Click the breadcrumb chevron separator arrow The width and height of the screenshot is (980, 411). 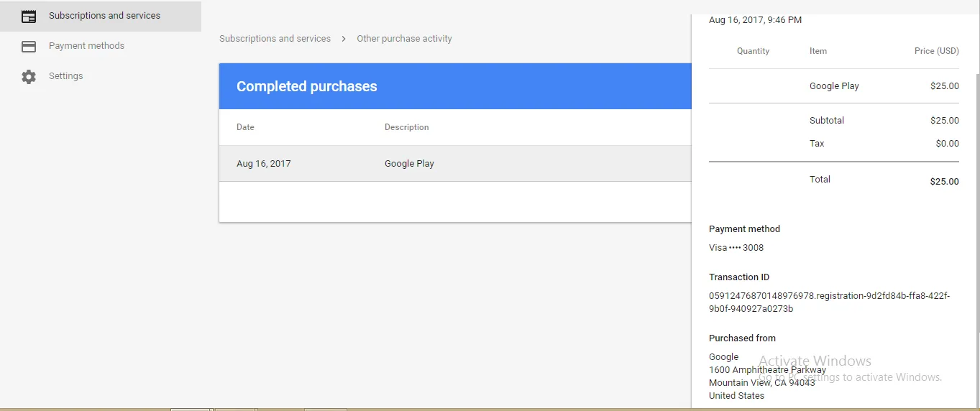click(344, 39)
